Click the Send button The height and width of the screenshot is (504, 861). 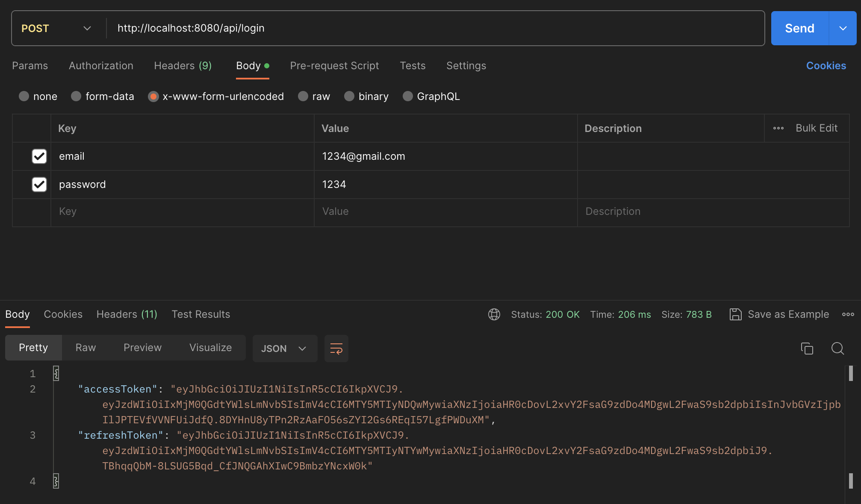click(x=799, y=28)
